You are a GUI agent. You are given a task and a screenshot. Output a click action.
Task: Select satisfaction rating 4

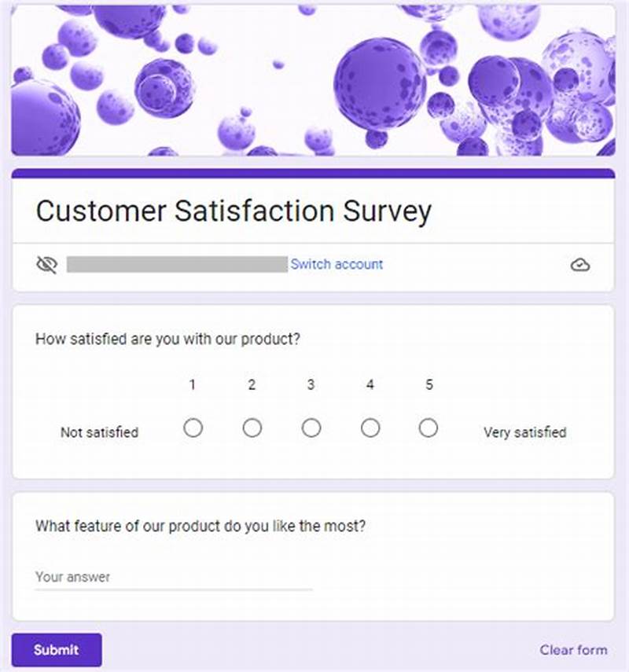tap(370, 428)
